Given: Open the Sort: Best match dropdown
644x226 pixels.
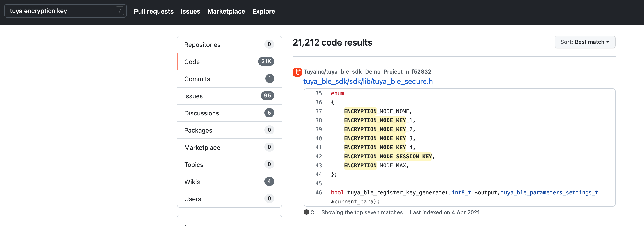Looking at the screenshot, I should (585, 42).
